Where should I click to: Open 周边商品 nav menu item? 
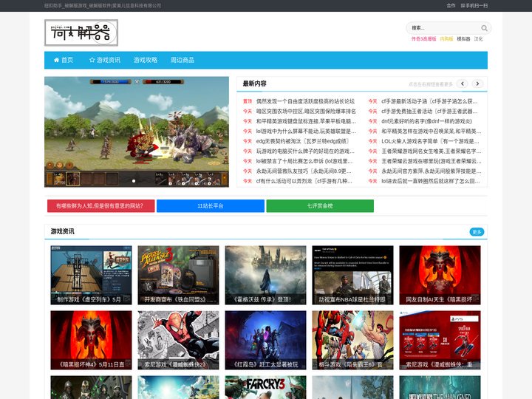click(x=183, y=60)
